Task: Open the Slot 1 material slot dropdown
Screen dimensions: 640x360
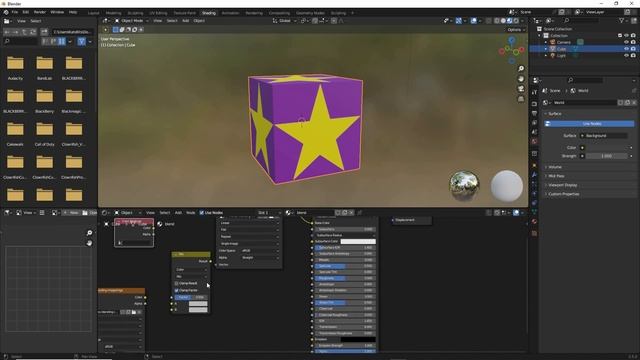Action: pyautogui.click(x=269, y=213)
